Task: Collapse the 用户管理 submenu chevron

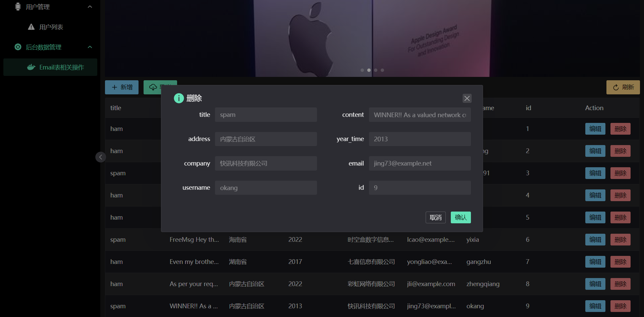Action: 90,7
